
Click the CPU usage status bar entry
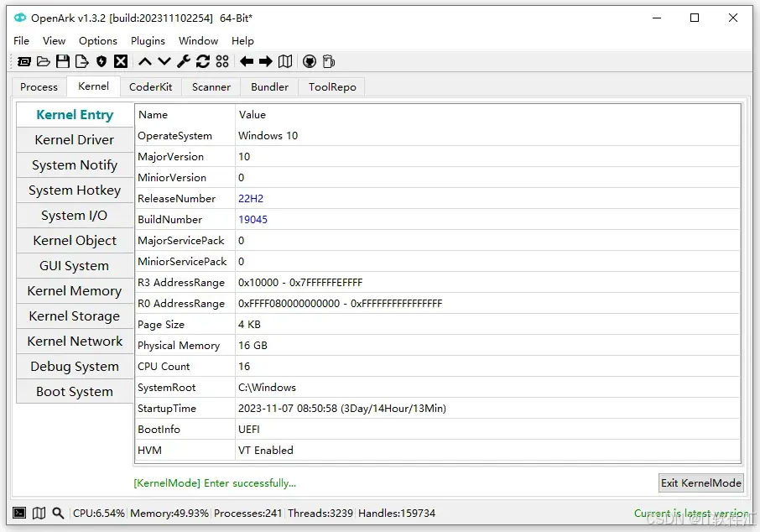99,513
